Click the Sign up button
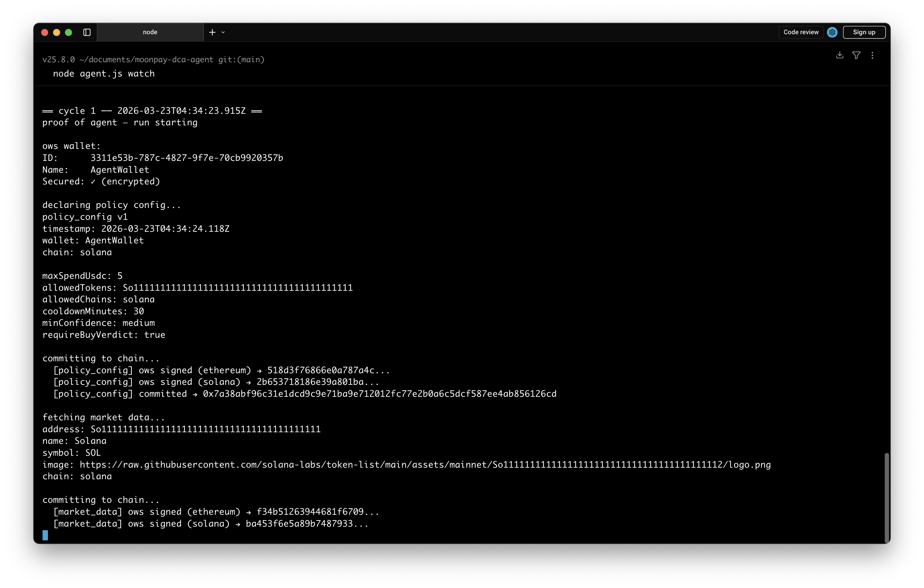 point(864,32)
